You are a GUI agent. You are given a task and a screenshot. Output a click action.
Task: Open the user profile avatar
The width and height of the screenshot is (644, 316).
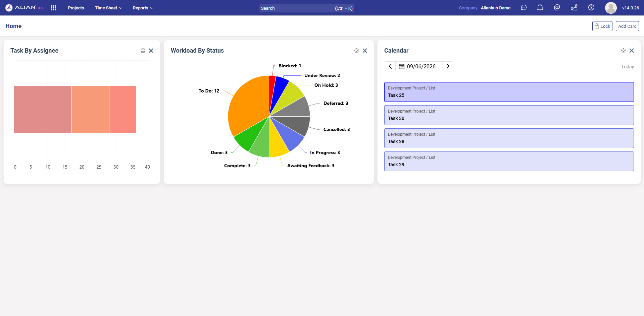[611, 8]
